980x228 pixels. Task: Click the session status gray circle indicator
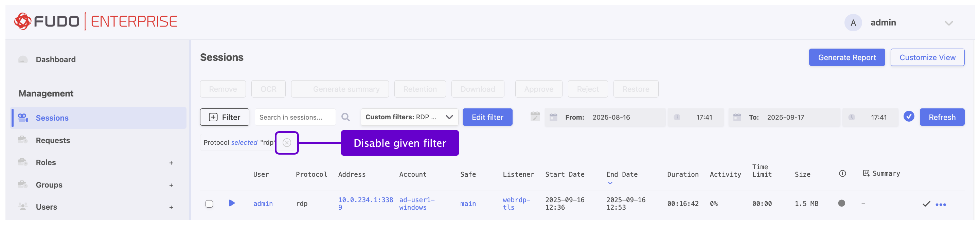click(841, 203)
